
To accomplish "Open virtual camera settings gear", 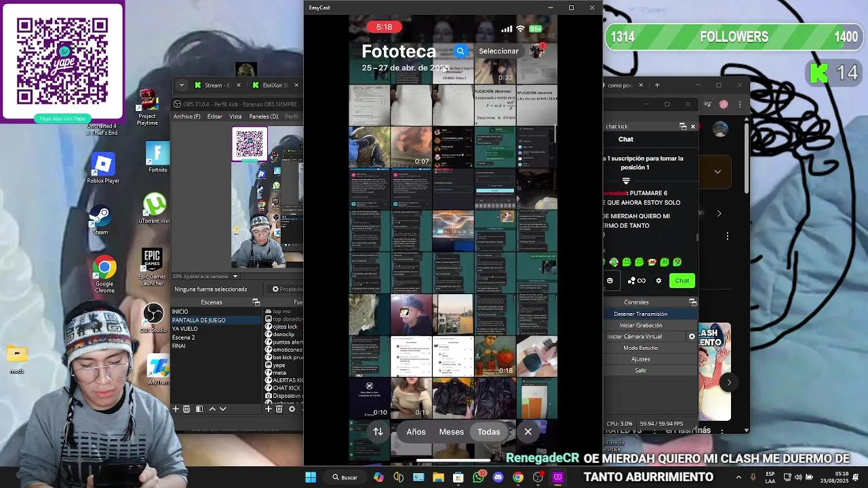I will click(x=692, y=337).
